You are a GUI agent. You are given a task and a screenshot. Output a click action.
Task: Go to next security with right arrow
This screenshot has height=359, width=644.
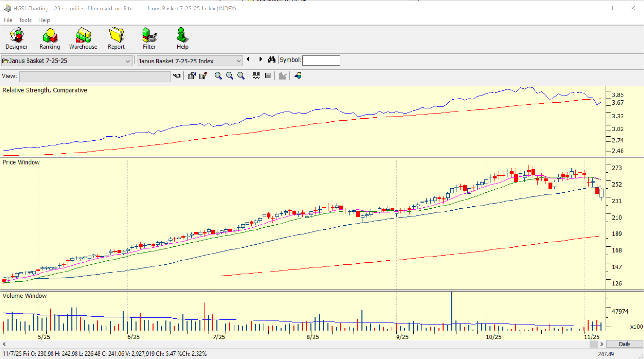pos(261,59)
